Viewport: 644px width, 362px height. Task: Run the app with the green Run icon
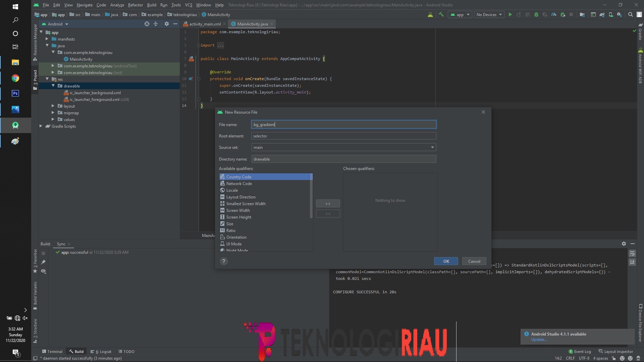click(x=510, y=14)
